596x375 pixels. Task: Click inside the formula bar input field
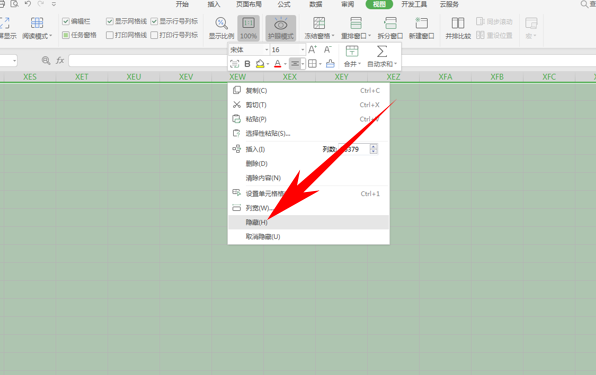332,60
